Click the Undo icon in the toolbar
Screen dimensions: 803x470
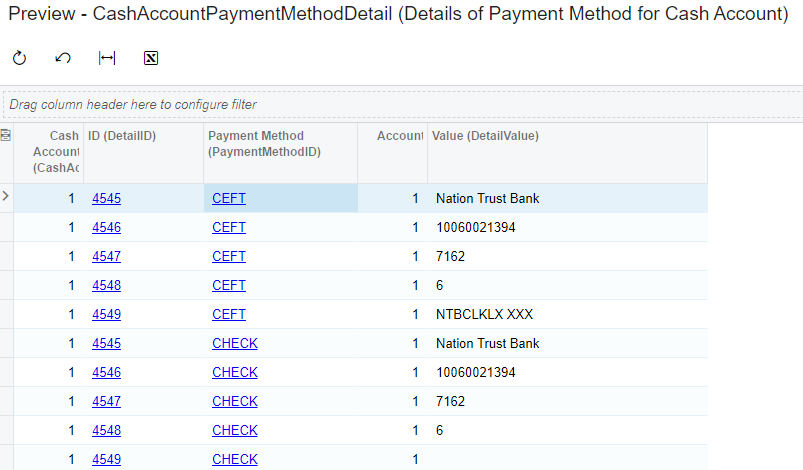(62, 58)
